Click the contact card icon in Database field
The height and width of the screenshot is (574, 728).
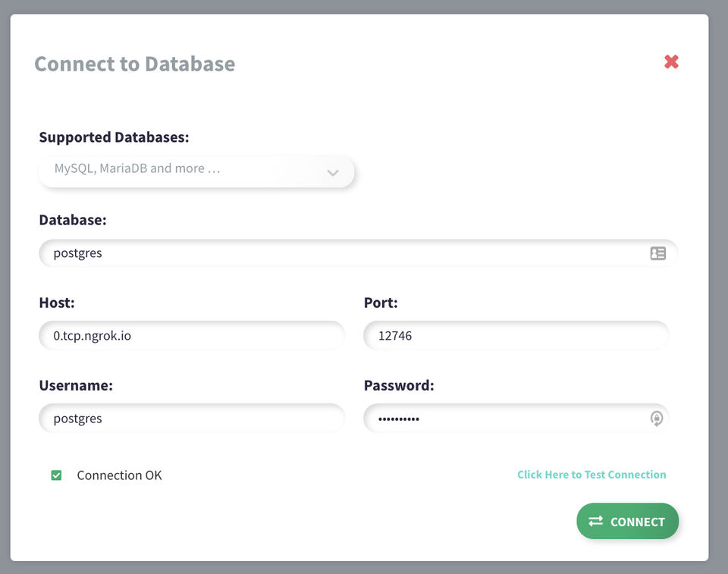click(x=657, y=253)
